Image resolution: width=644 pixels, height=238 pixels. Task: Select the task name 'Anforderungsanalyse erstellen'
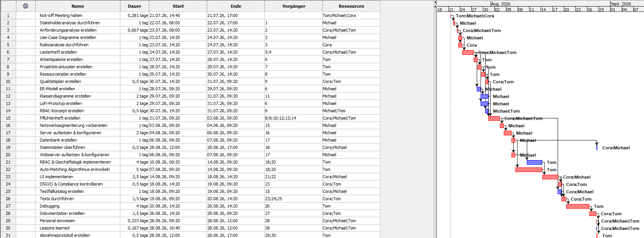(68, 30)
